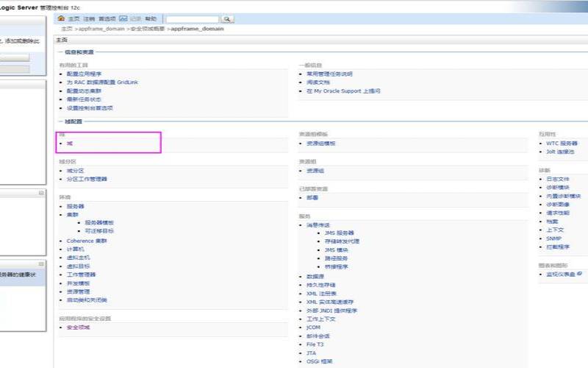Open 配置应用程序 link
The width and height of the screenshot is (588, 368).
pyautogui.click(x=84, y=74)
